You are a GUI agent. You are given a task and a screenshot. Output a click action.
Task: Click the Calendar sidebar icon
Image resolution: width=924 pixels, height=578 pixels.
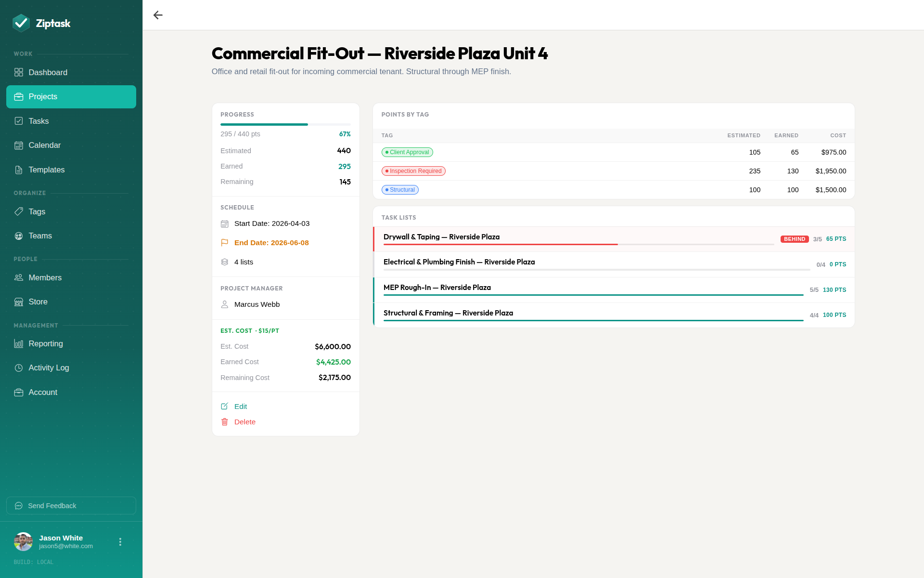click(19, 145)
